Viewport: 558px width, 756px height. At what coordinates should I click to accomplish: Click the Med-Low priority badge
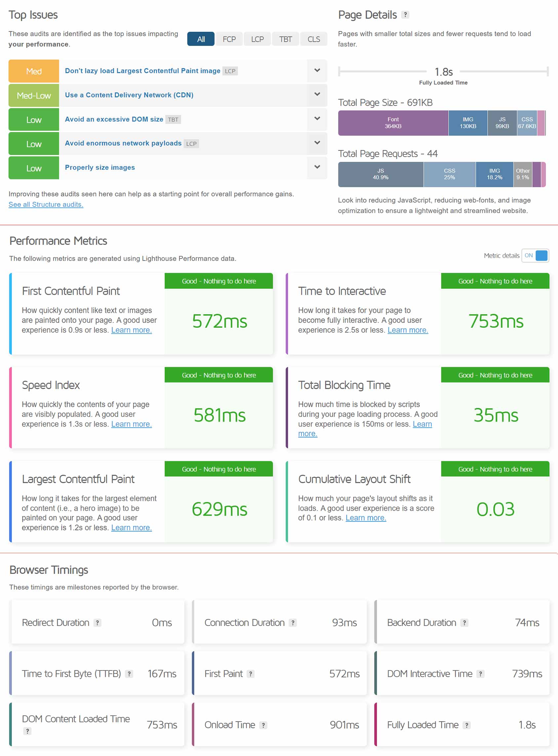[34, 95]
